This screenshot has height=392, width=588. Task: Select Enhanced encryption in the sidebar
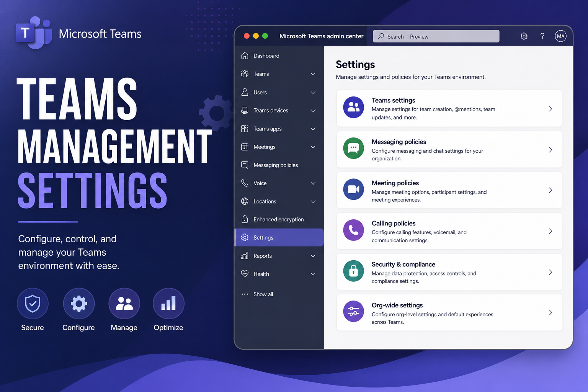[279, 219]
